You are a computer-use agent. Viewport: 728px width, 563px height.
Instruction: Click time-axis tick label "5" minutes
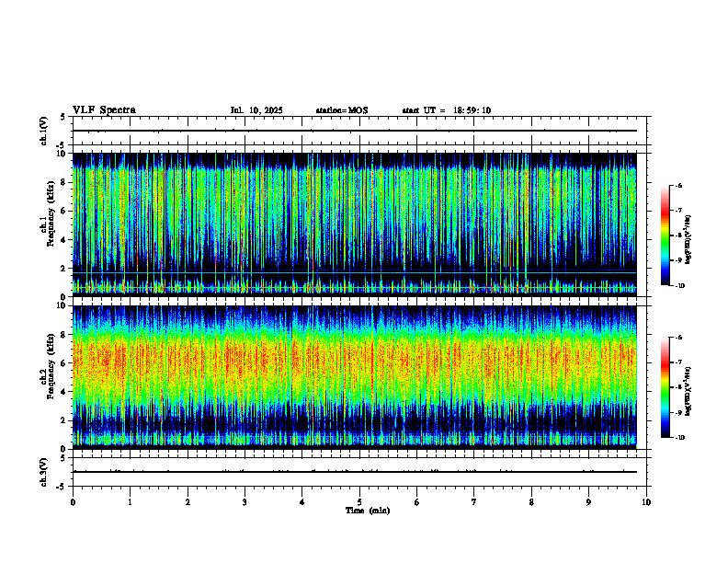(x=359, y=502)
